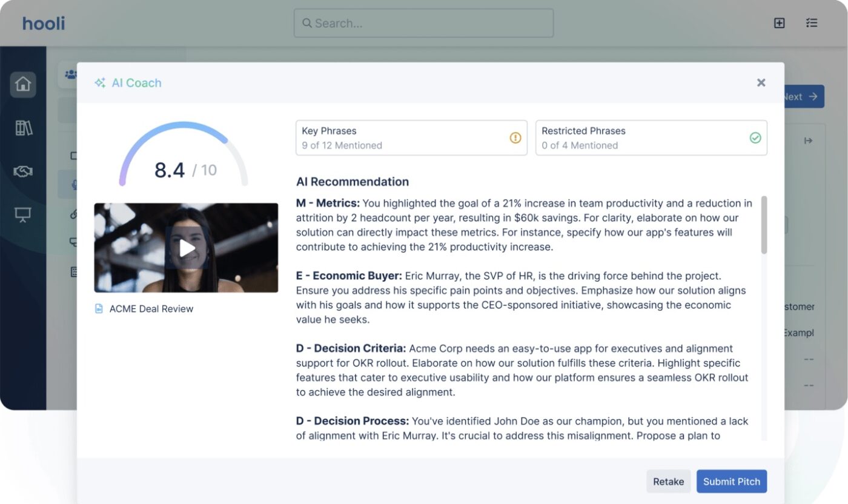Collapse the right panel arrow
This screenshot has height=504, width=848.
[808, 141]
